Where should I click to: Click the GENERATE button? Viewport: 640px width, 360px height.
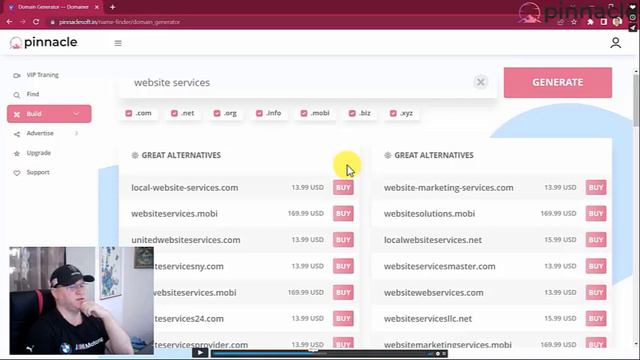pos(558,82)
